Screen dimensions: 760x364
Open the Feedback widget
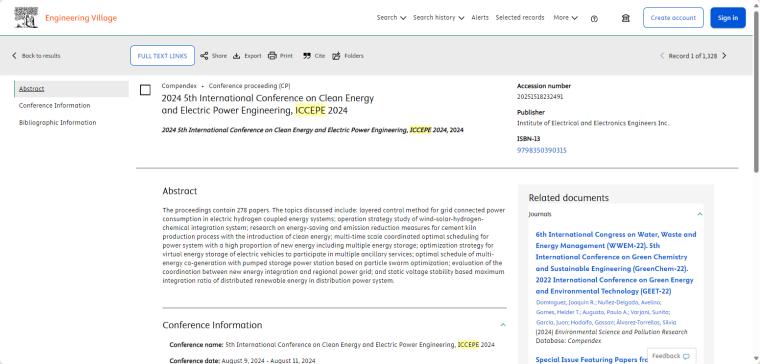(x=671, y=356)
